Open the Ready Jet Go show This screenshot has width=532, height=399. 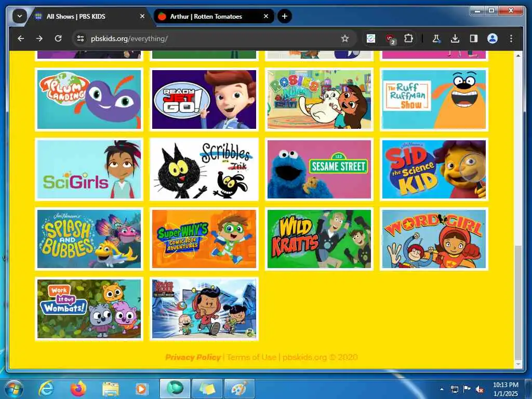point(204,99)
